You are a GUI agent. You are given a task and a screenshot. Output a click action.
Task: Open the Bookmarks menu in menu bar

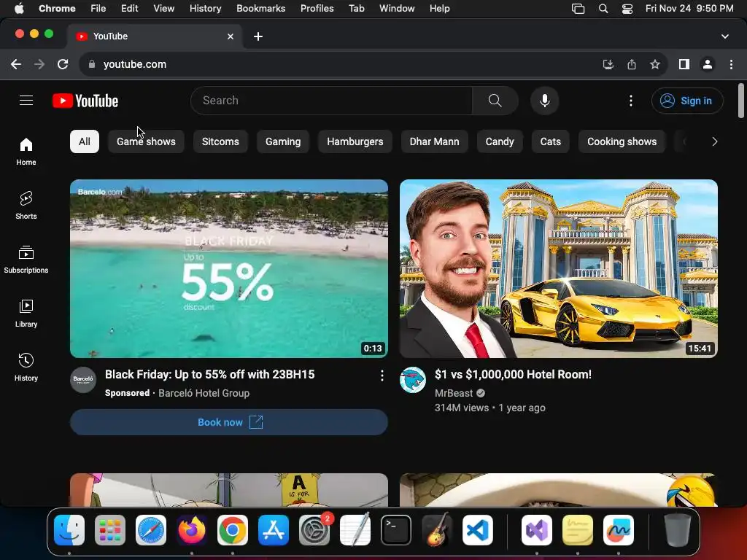point(260,8)
